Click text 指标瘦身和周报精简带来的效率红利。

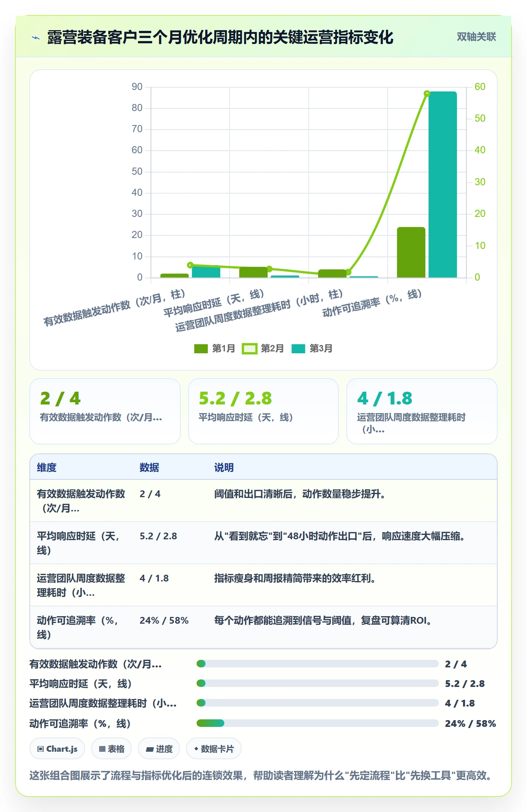pos(296,578)
